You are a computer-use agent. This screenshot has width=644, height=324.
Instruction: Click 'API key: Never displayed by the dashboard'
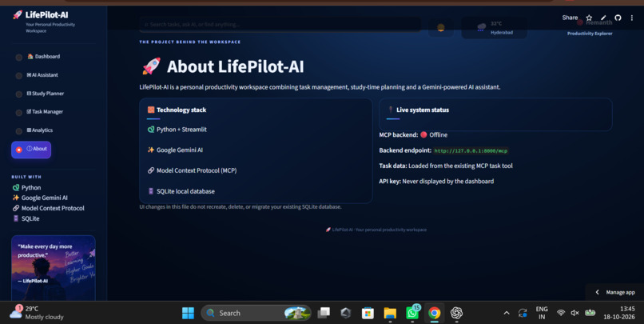click(x=436, y=182)
